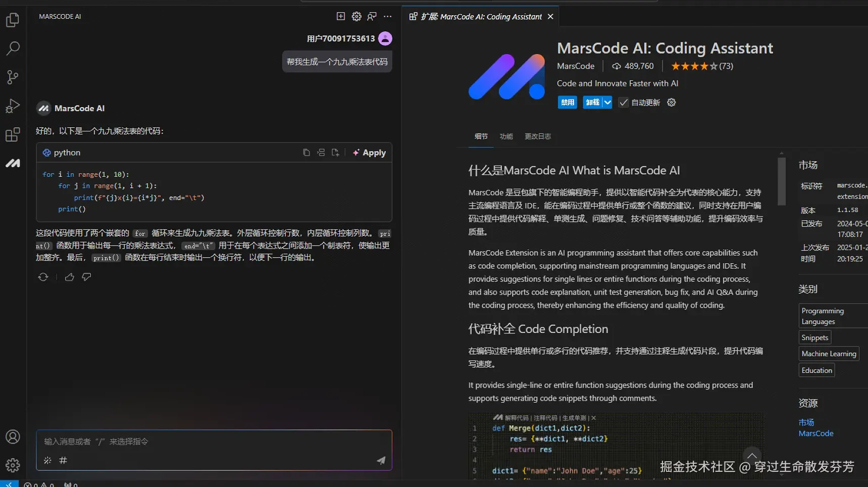Open the Source Control view
868x487 pixels.
tap(13, 77)
